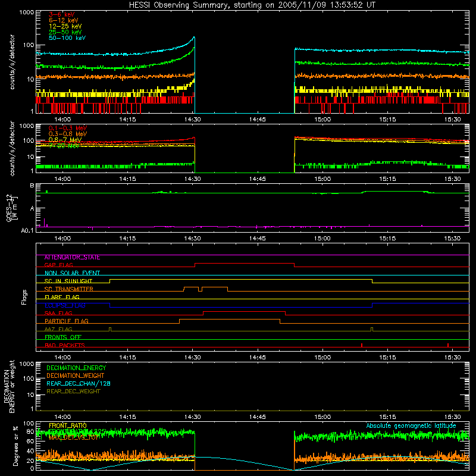476x476 pixels.
Task: Click the REAR_DEC_WEIGHT legend label
Action: pyautogui.click(x=73, y=392)
